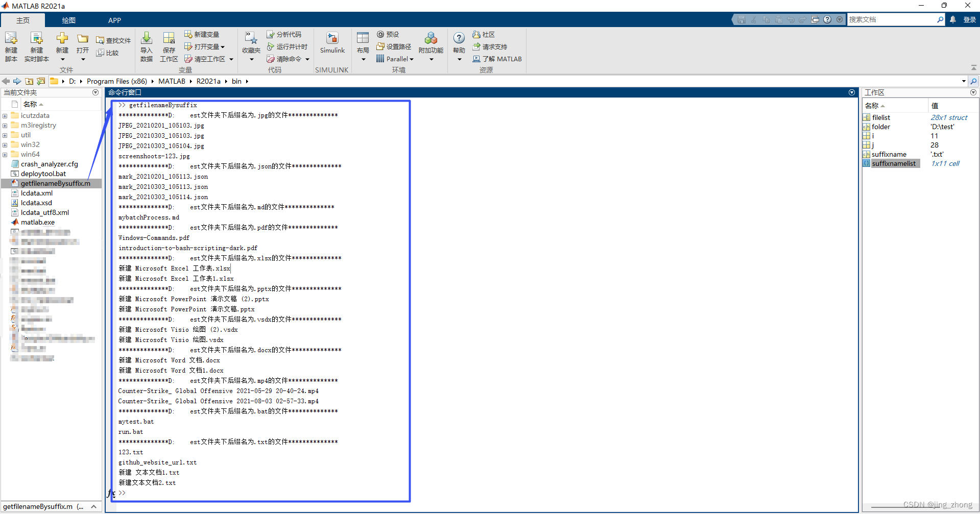This screenshot has height=514, width=980.
Task: Select the suffixnamelist variable in Workspace
Action: [x=894, y=163]
